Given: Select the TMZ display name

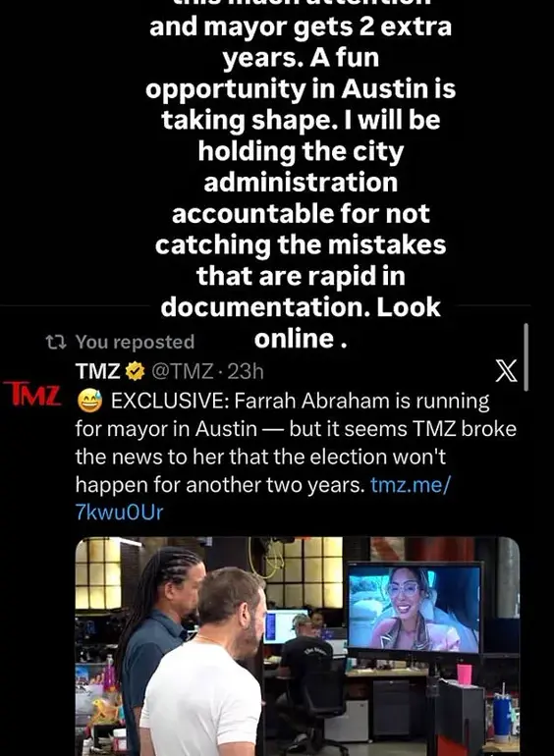Looking at the screenshot, I should coord(97,371).
